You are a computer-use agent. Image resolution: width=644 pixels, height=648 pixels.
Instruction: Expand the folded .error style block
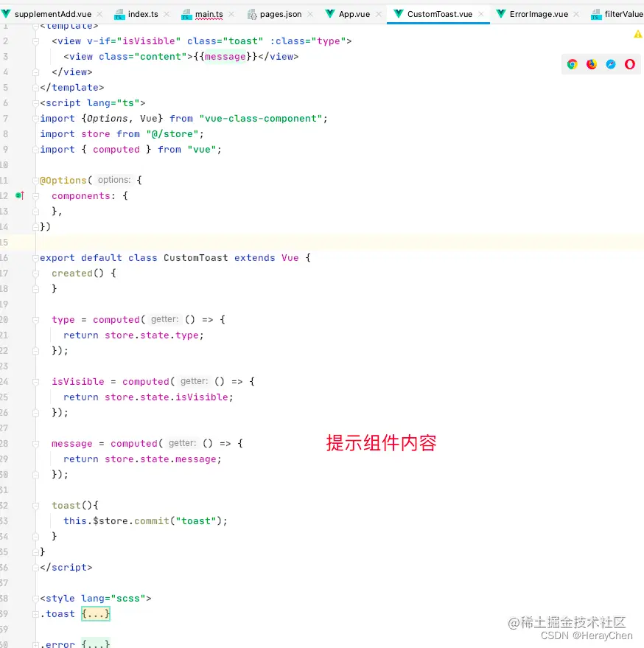tap(96, 644)
